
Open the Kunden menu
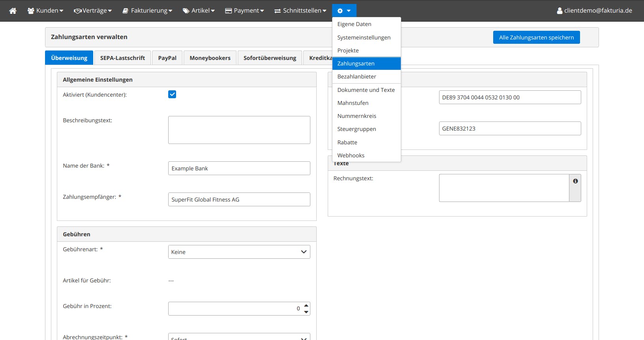point(45,11)
